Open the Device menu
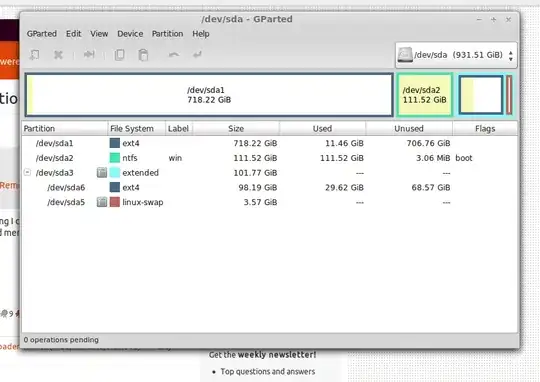 coord(130,34)
